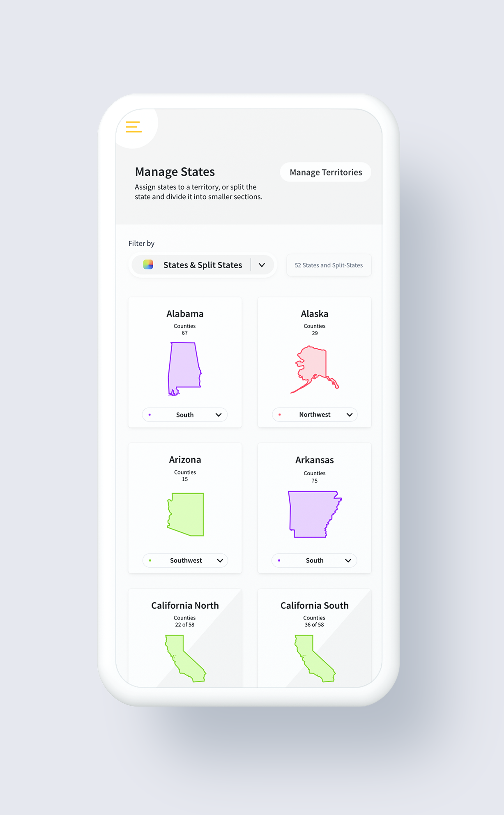Open the yellow hamburger menu
Image resolution: width=504 pixels, height=815 pixels.
tap(133, 127)
